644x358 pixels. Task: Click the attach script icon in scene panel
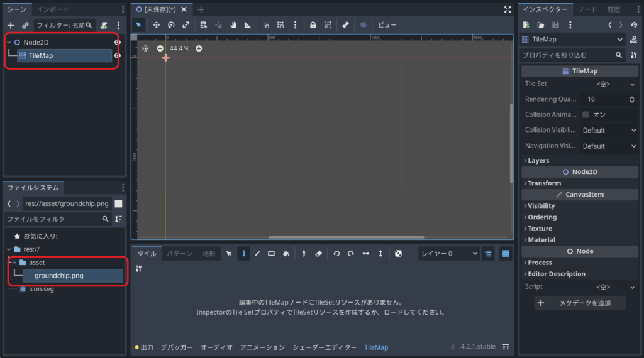pyautogui.click(x=104, y=25)
